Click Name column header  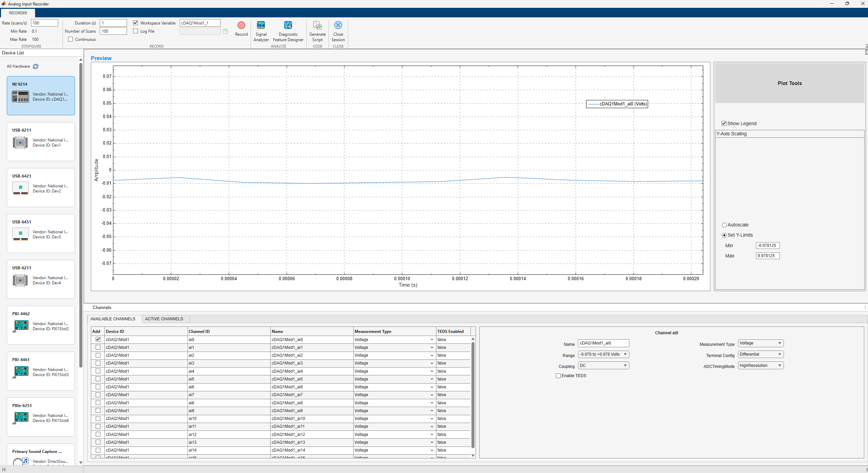coord(312,332)
